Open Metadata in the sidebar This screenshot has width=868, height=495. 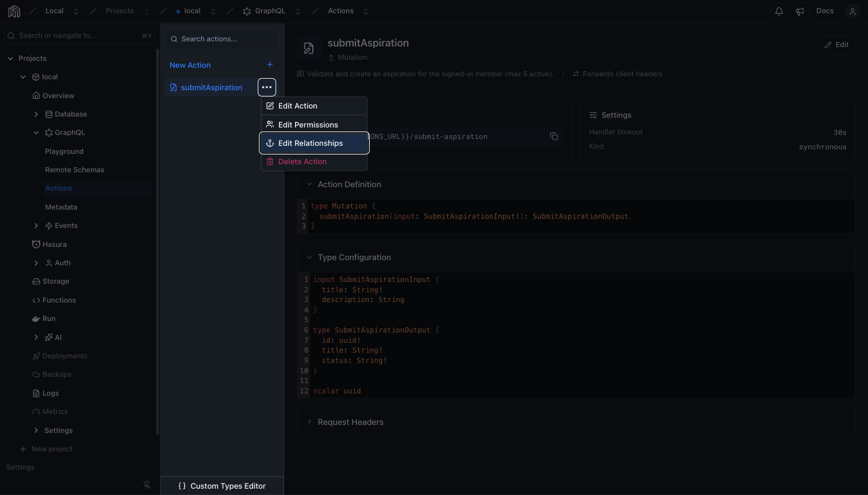pyautogui.click(x=61, y=207)
